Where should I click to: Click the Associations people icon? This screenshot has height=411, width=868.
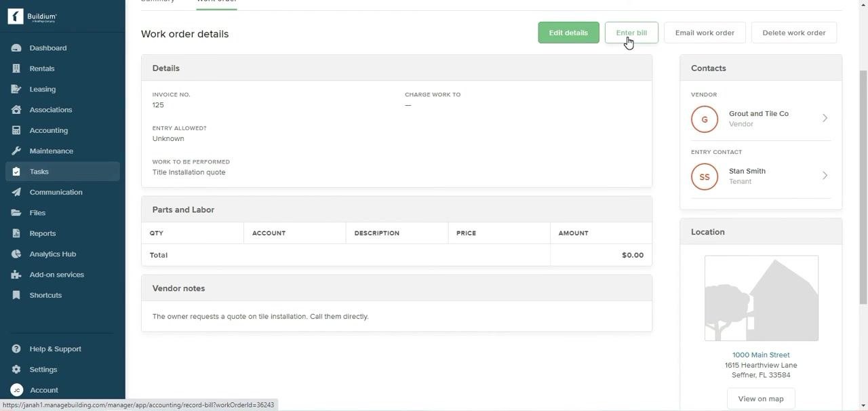point(16,110)
